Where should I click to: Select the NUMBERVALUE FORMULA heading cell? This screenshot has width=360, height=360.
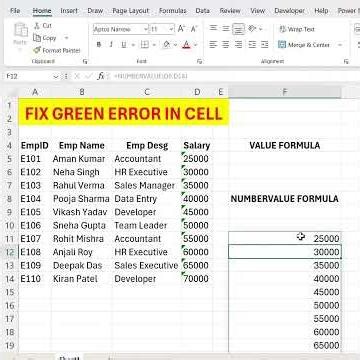point(285,199)
